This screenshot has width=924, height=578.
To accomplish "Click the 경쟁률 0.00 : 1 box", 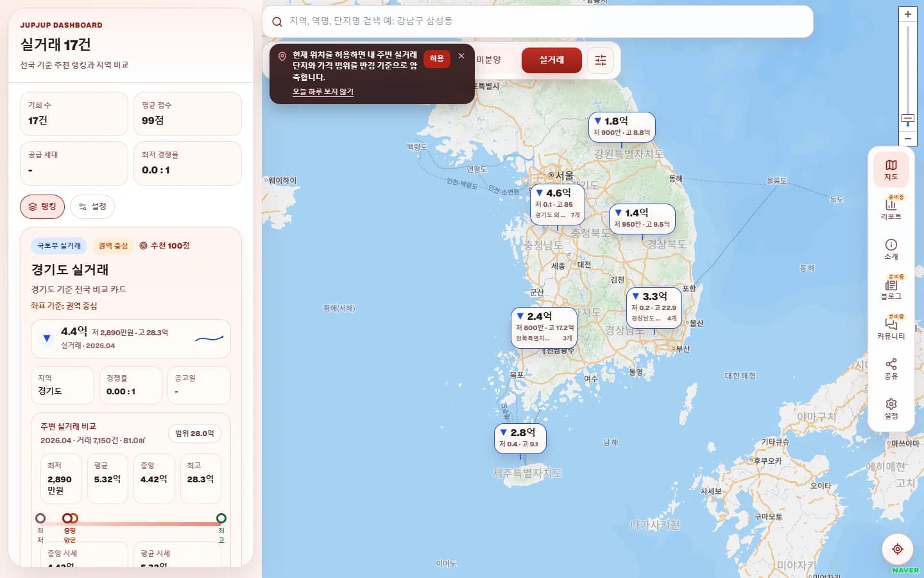I will click(x=131, y=385).
